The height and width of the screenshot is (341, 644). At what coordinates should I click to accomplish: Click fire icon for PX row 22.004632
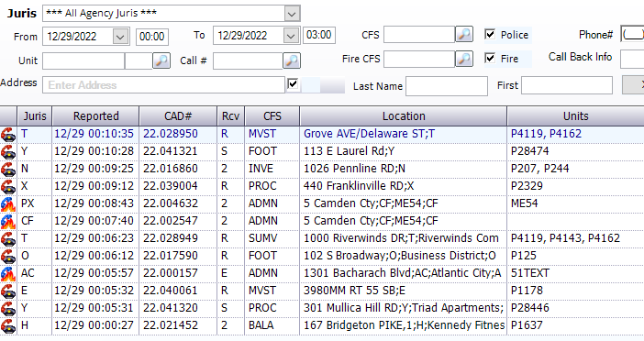point(8,203)
